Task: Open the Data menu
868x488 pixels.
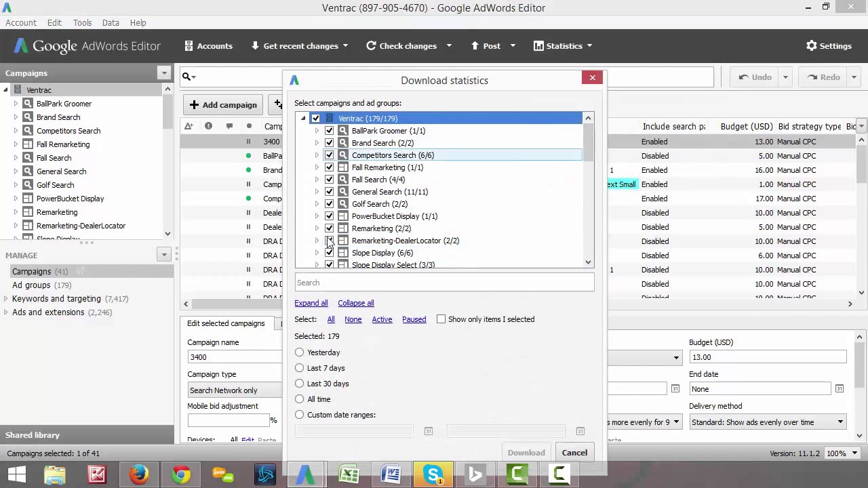Action: (111, 22)
